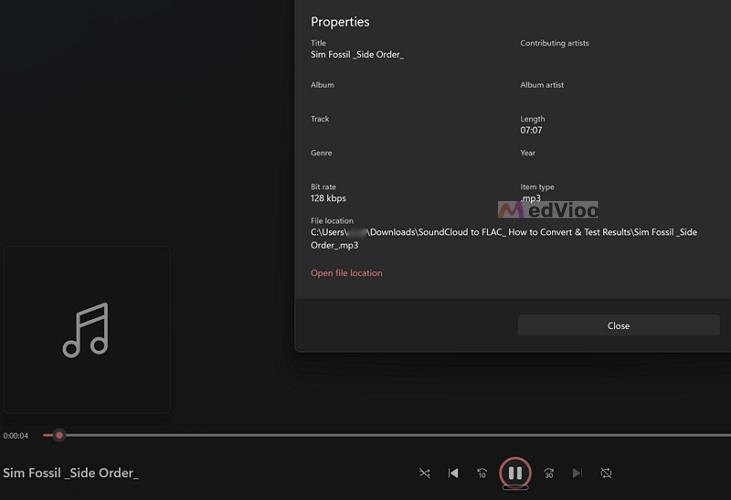This screenshot has height=500, width=731.
Task: Click the album art music note thumbnail
Action: pyautogui.click(x=87, y=330)
